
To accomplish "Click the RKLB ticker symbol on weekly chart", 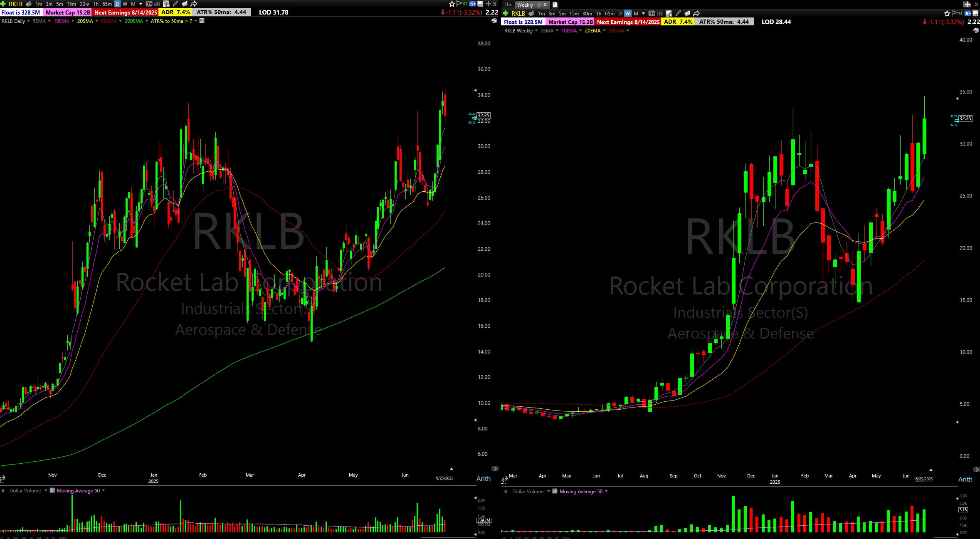I will pyautogui.click(x=518, y=13).
